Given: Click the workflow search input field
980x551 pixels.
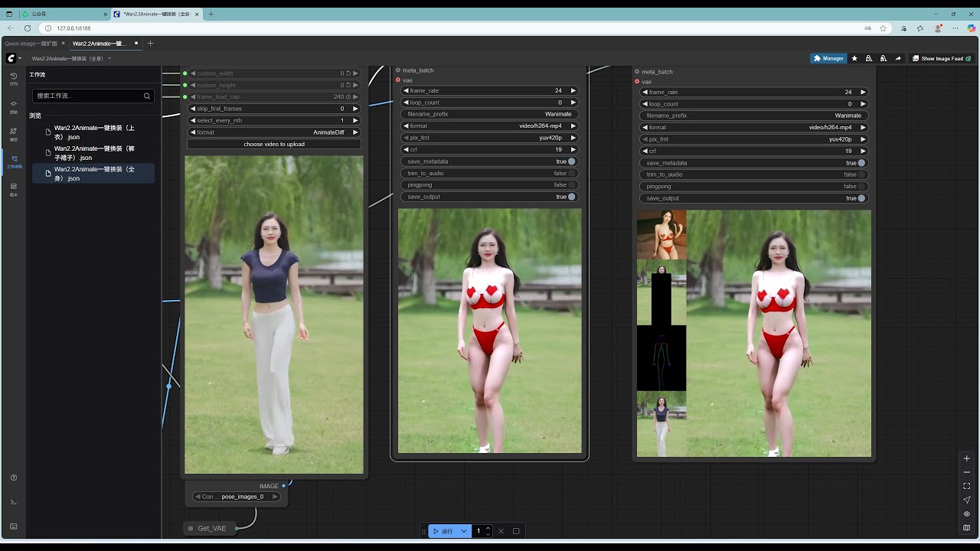Looking at the screenshot, I should (x=93, y=96).
